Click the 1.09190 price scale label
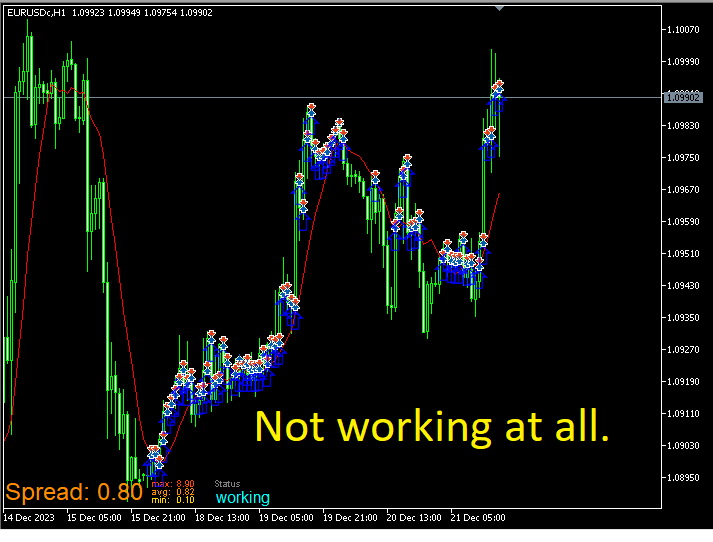This screenshot has height=542, width=713. pos(683,381)
